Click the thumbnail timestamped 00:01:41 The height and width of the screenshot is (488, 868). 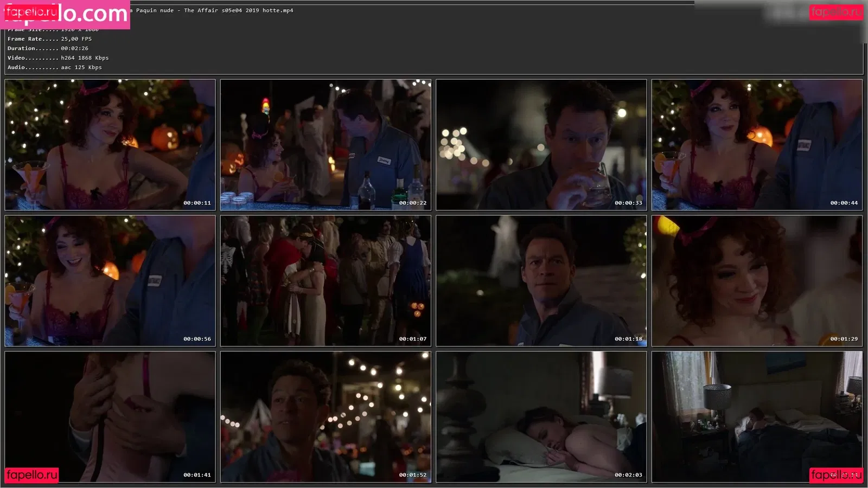click(x=110, y=416)
